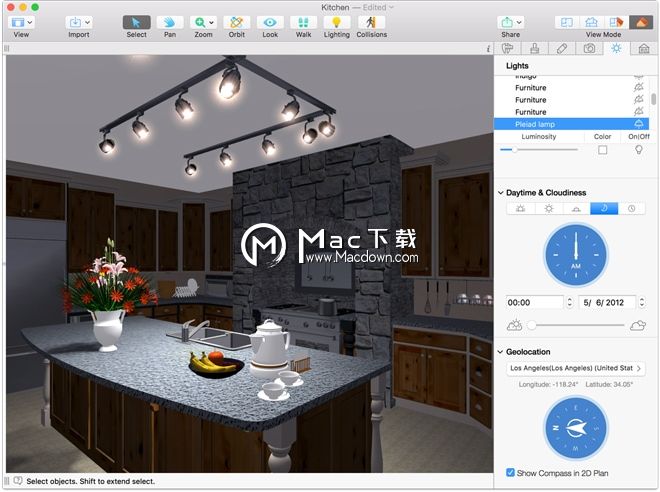The width and height of the screenshot is (660, 492).
Task: Activate the Select arrow tool
Action: coord(136,22)
